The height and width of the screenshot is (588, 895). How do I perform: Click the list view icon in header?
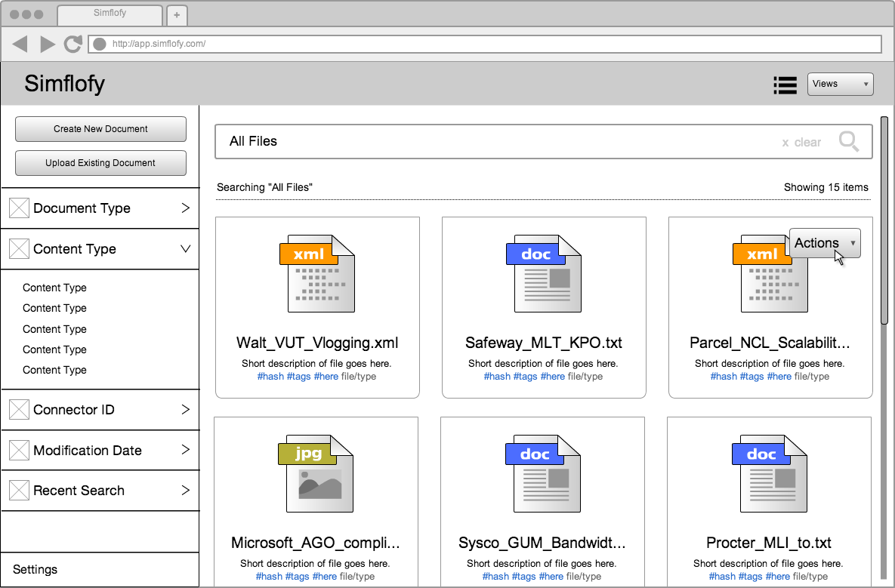pos(785,85)
